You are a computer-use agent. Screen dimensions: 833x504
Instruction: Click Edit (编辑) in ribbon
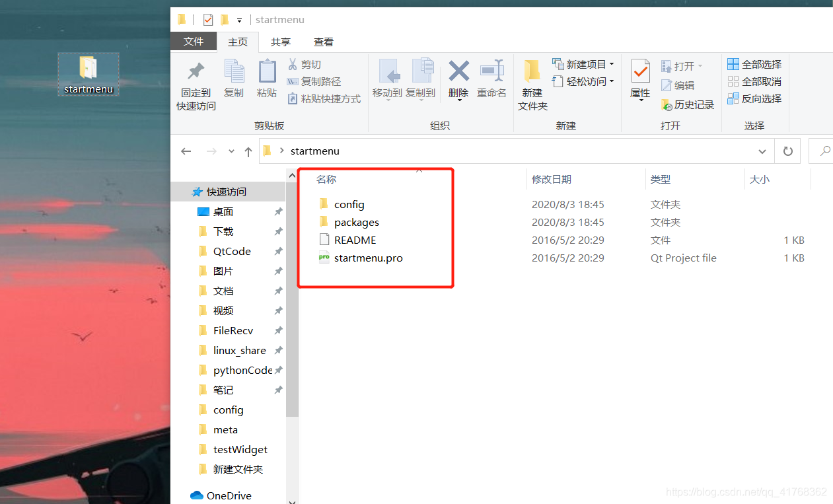[678, 85]
